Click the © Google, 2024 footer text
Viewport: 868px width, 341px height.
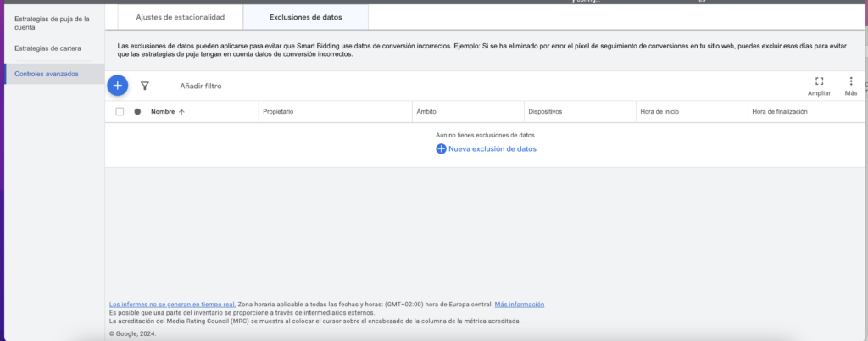coord(133,334)
